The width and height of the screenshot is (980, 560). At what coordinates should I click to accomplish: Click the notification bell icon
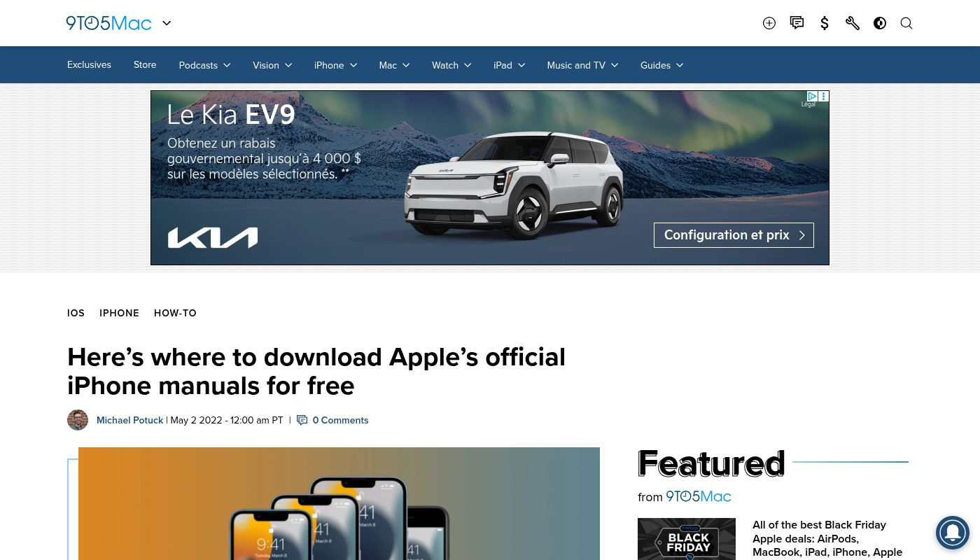953,533
